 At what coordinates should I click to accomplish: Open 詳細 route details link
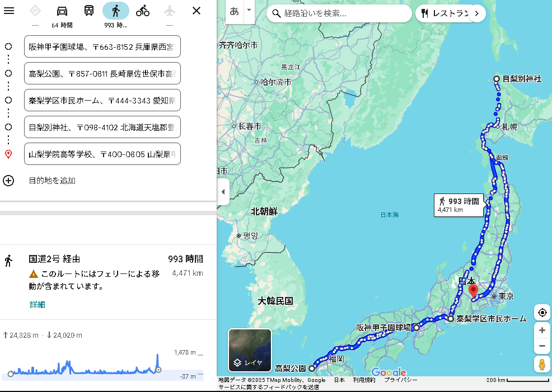38,304
